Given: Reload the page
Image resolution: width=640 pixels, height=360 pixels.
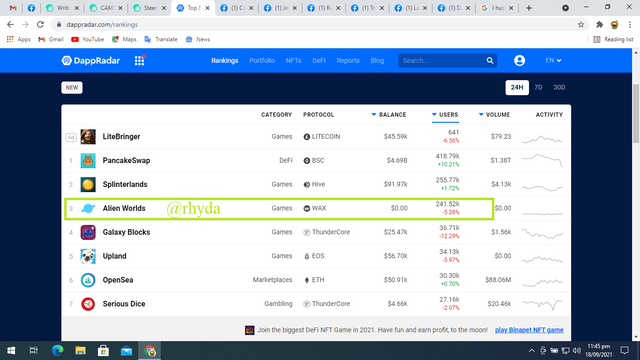Looking at the screenshot, I should (x=40, y=24).
